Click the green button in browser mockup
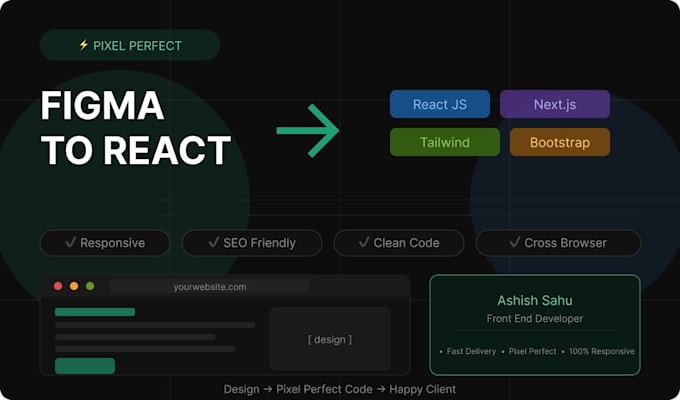680x400 pixels. click(x=85, y=366)
